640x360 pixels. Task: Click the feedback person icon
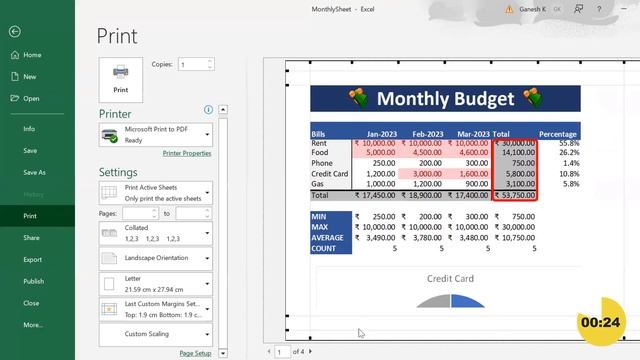tap(578, 9)
